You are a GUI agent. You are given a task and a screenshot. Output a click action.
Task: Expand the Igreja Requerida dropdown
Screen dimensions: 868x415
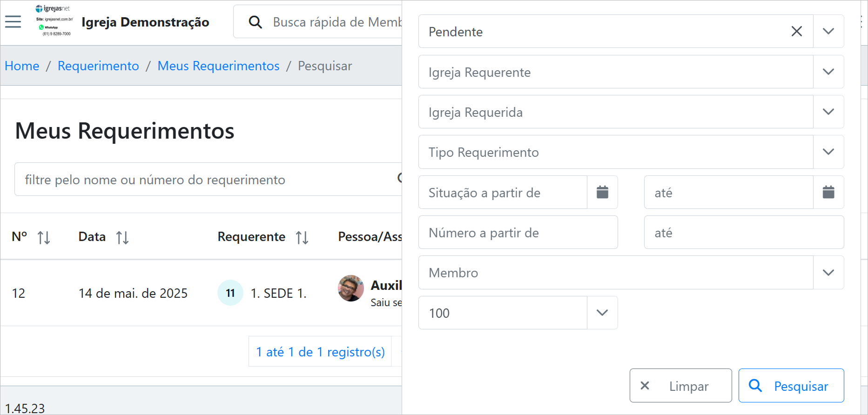[x=828, y=112]
